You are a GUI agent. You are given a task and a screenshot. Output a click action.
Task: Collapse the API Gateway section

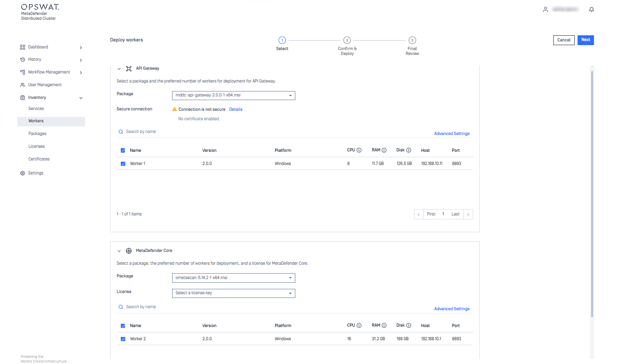(x=119, y=69)
